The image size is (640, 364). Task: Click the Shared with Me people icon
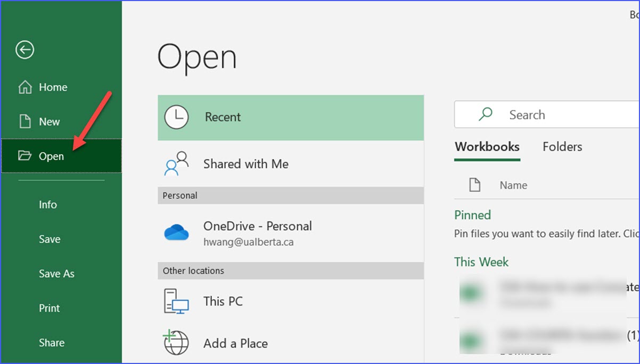(x=177, y=164)
